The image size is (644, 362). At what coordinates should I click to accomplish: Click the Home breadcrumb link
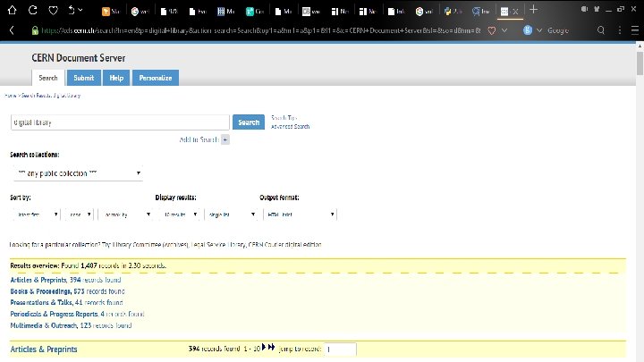10,96
